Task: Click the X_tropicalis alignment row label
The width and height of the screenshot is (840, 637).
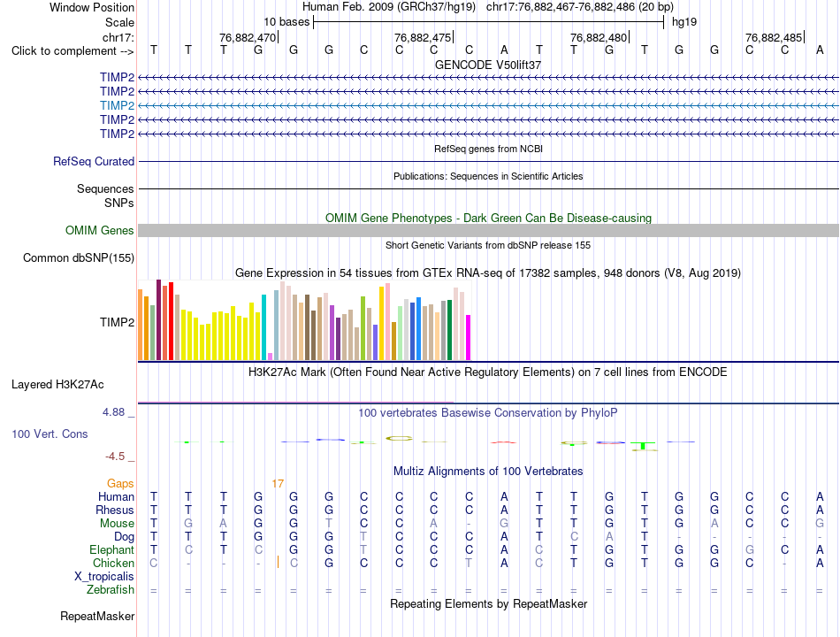Action: pyautogui.click(x=104, y=577)
